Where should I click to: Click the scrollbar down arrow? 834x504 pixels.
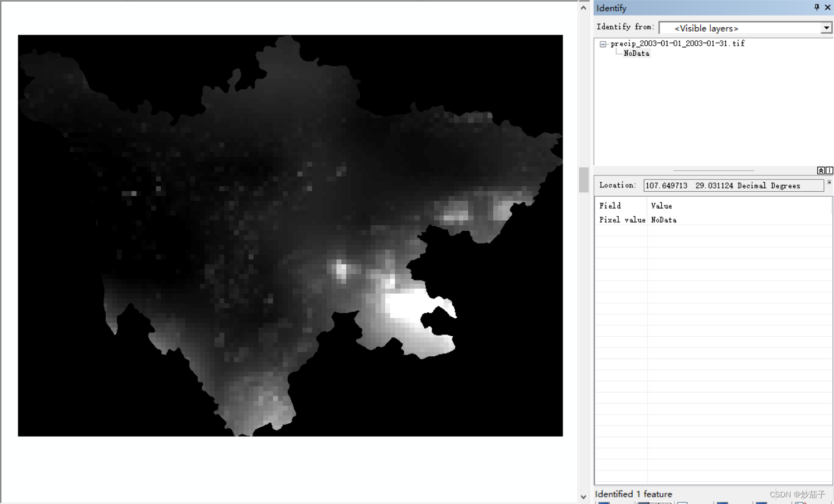pyautogui.click(x=583, y=497)
